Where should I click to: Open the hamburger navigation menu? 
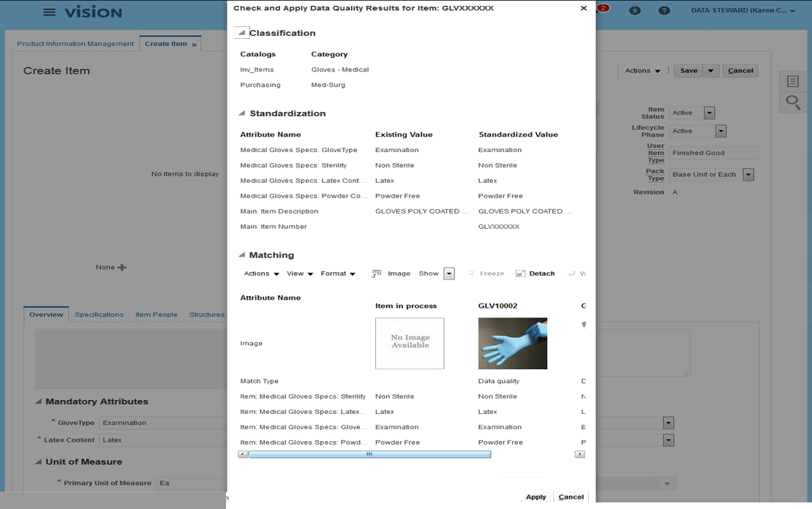point(49,12)
